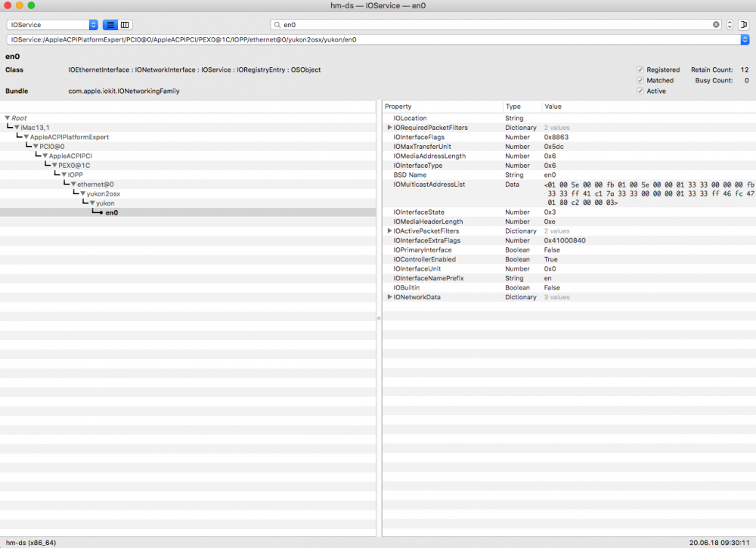
Task: Select the IOPrimaryInterface property row
Action: [x=569, y=249]
